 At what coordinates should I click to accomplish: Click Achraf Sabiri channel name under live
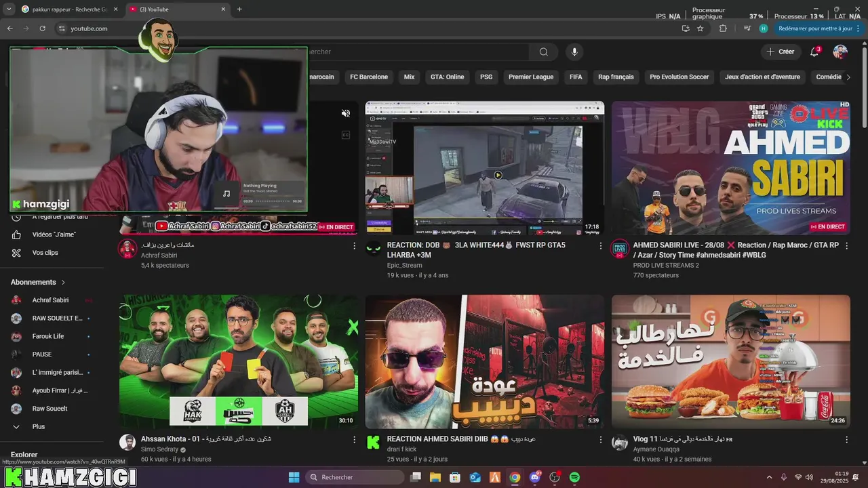point(159,256)
